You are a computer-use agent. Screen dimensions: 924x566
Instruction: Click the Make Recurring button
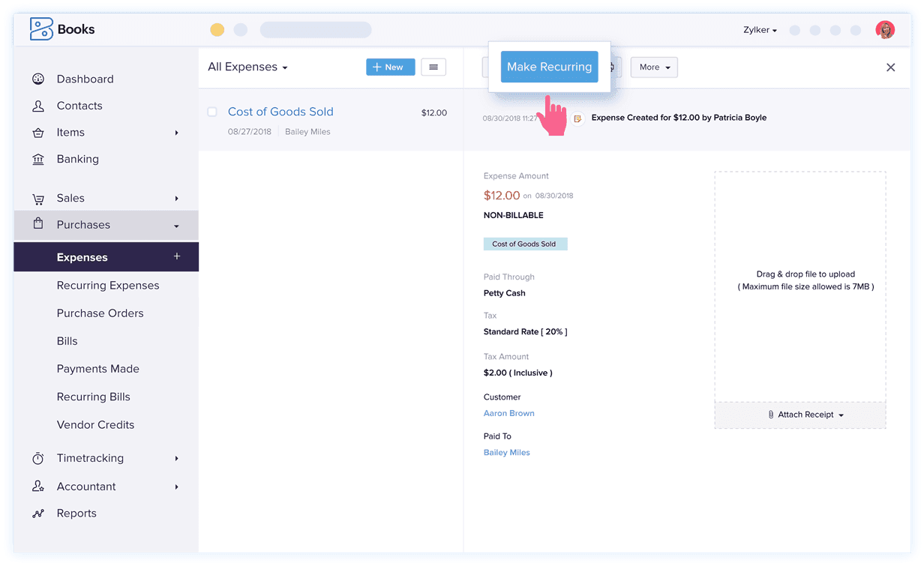(x=549, y=67)
